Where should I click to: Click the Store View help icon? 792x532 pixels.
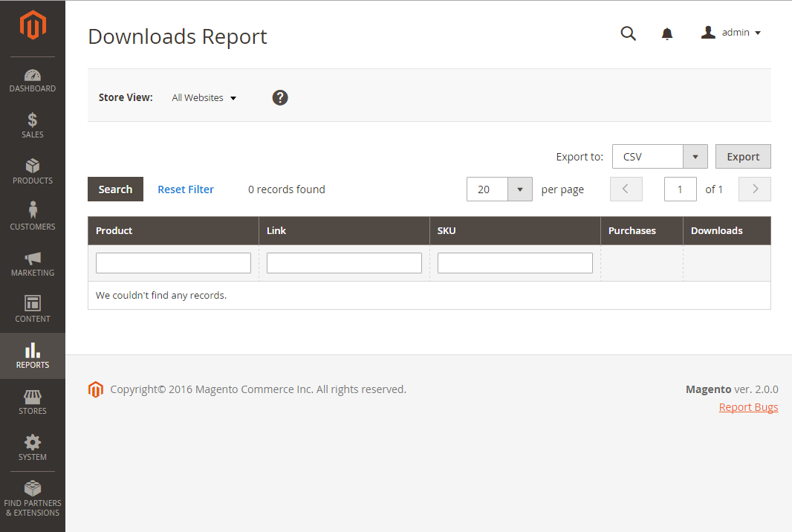[x=280, y=97]
